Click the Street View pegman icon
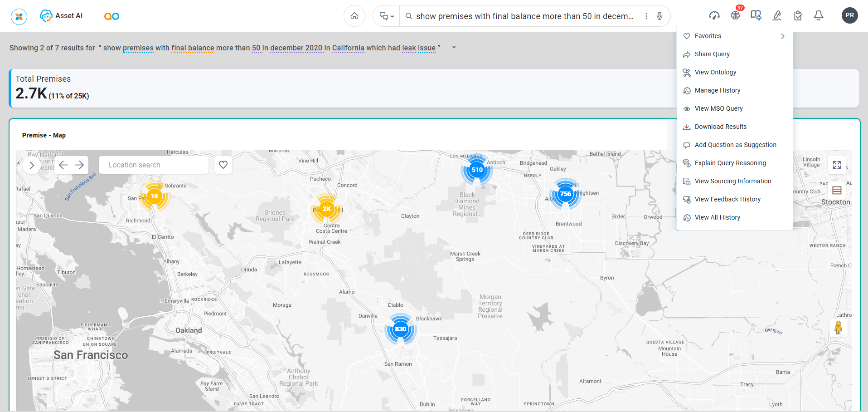This screenshot has width=868, height=412. (838, 327)
